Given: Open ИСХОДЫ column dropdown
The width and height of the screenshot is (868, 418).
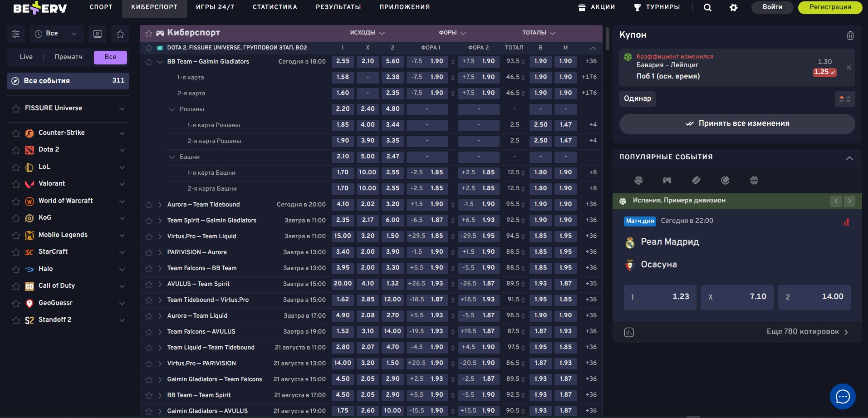Looking at the screenshot, I should click(x=367, y=33).
